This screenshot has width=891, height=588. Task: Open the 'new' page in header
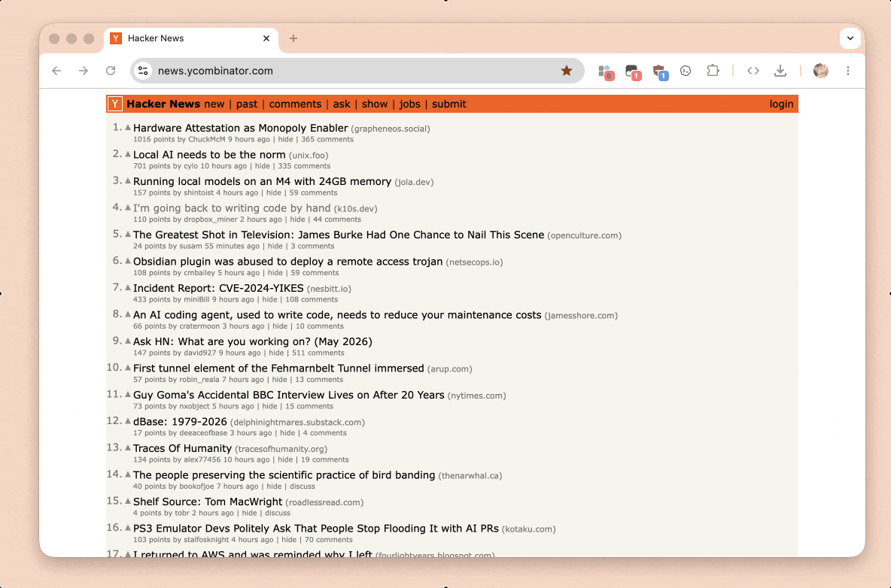[x=214, y=104]
